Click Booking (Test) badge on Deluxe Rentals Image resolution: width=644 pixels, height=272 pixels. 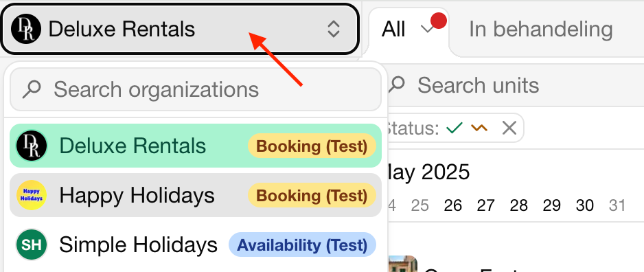pos(312,146)
